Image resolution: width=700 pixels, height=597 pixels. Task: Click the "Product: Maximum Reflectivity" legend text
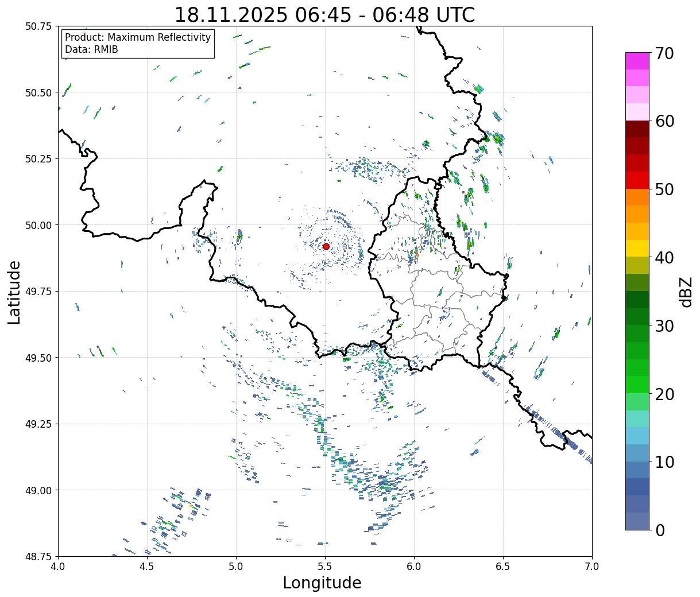tap(138, 37)
